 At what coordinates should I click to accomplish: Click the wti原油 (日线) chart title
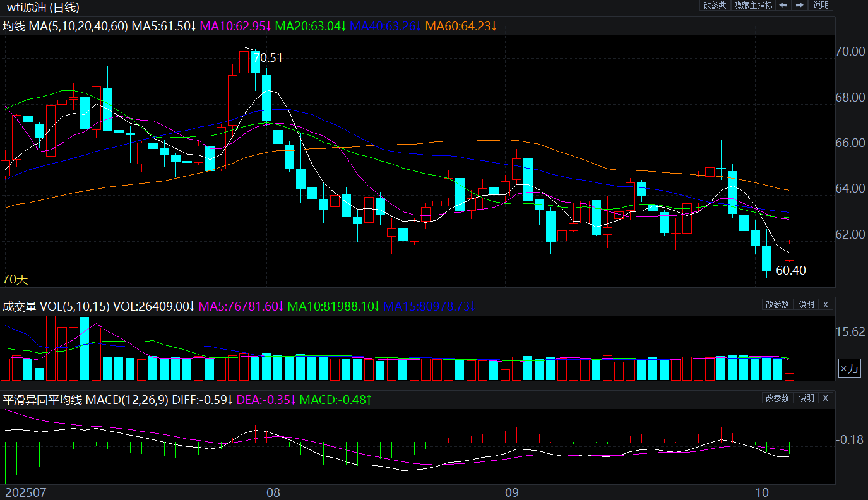43,8
